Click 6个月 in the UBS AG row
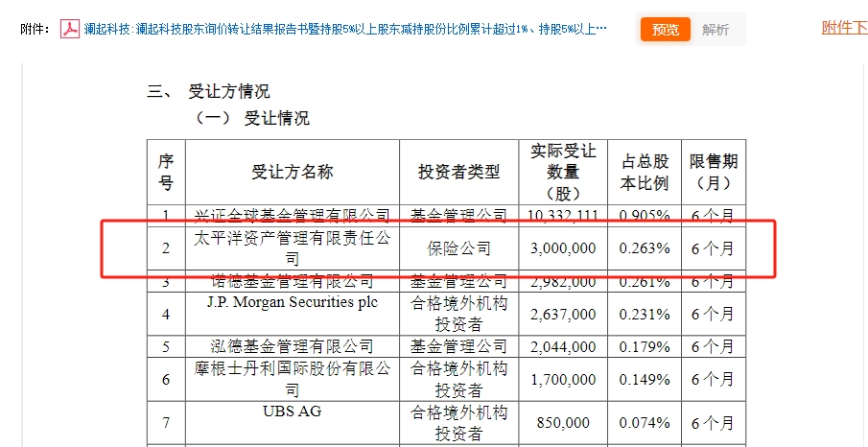The width and height of the screenshot is (868, 447). 714,423
